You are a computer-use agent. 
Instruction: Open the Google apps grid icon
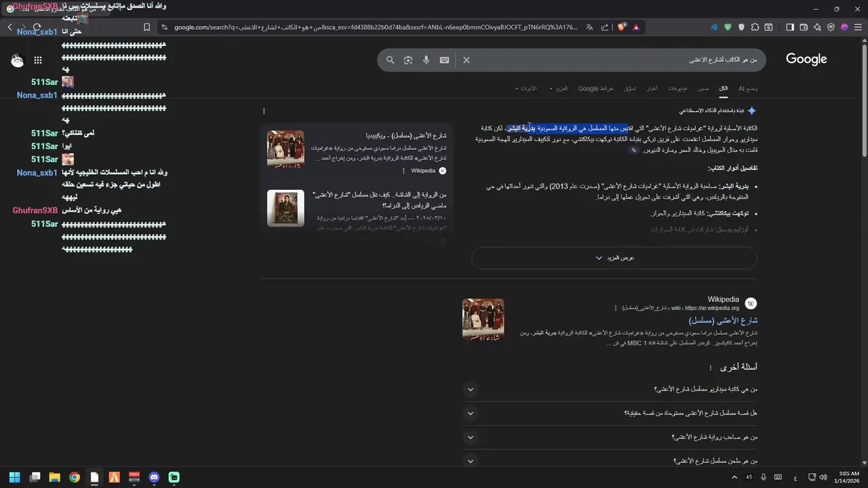pyautogui.click(x=38, y=60)
